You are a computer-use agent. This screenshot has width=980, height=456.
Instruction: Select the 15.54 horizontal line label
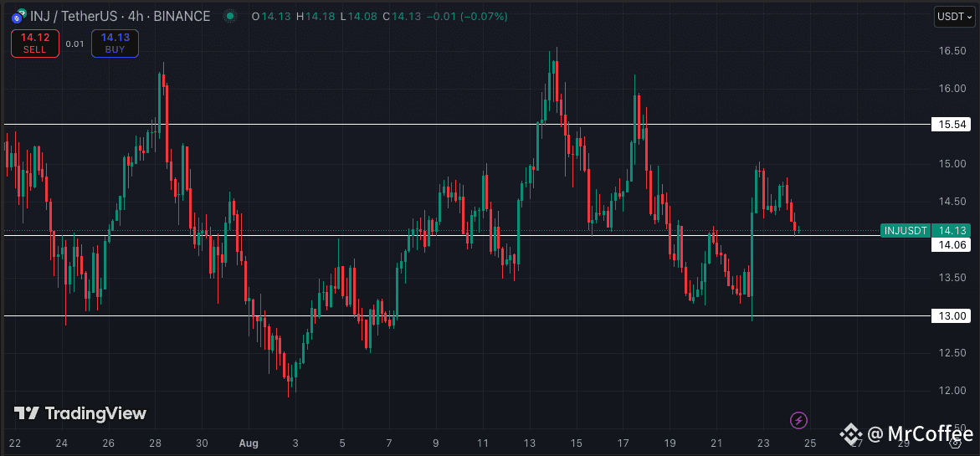coord(952,125)
